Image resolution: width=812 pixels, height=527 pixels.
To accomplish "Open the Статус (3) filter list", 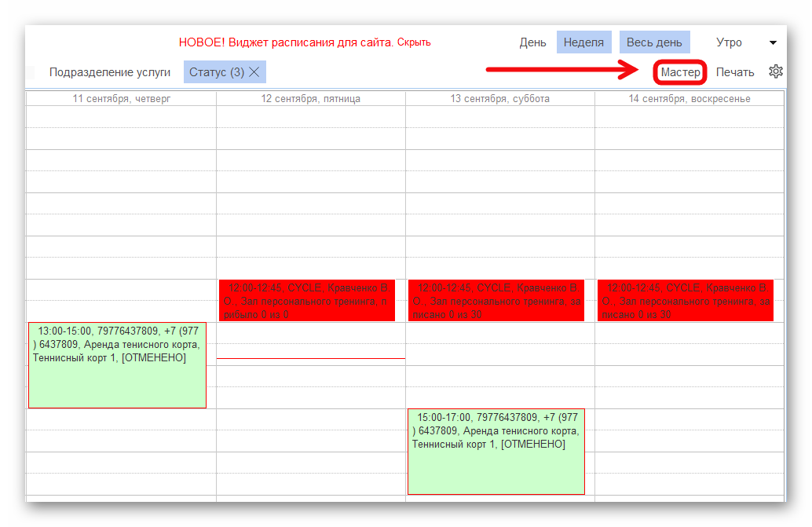I will coord(216,72).
